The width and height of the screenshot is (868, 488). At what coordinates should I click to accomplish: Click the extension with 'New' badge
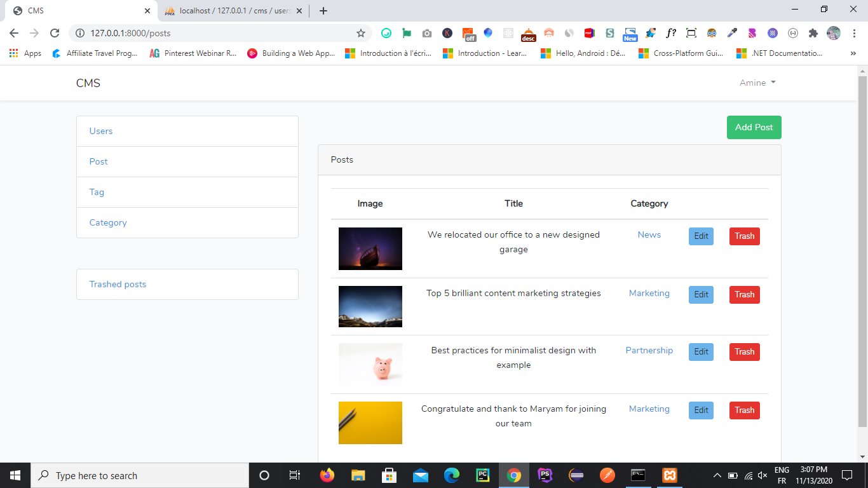(630, 34)
